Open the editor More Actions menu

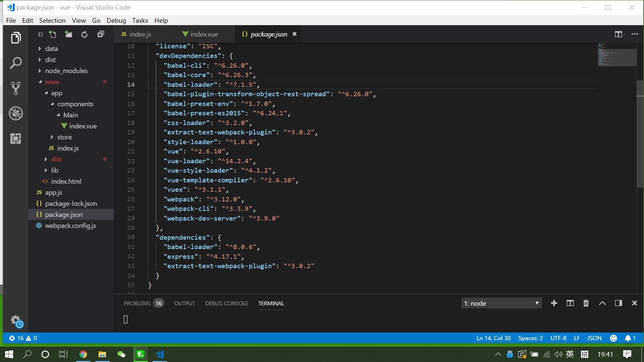point(635,34)
